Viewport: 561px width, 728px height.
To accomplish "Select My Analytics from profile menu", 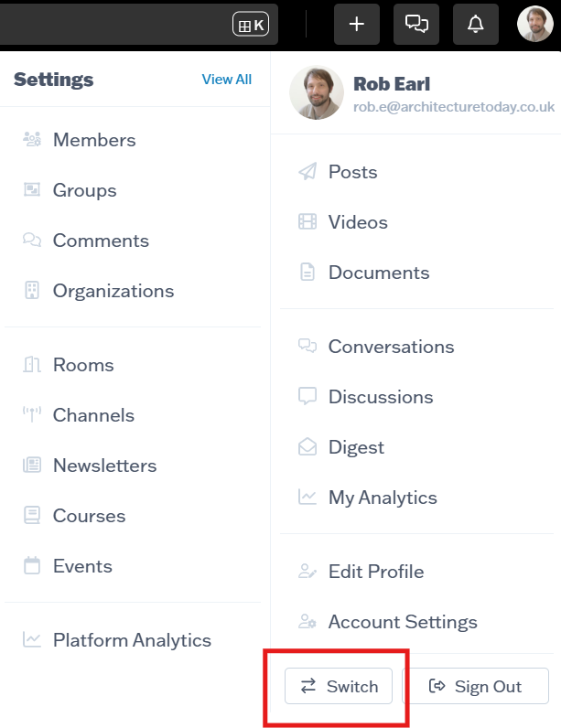I will 383,498.
